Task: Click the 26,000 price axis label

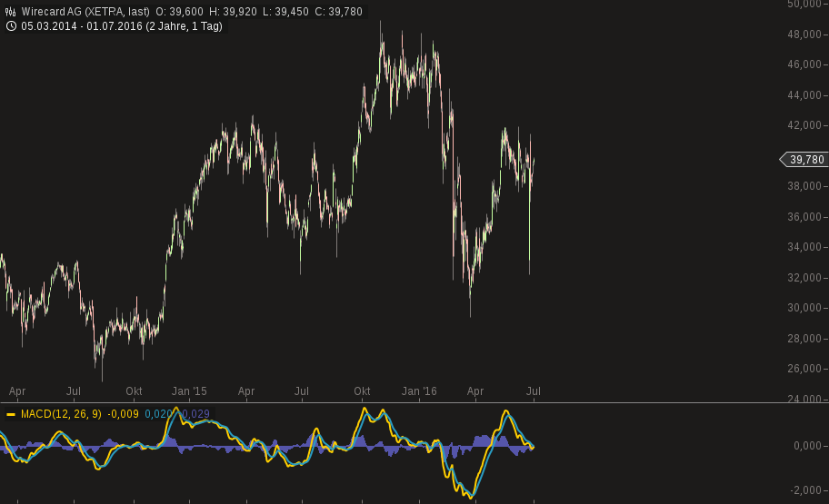Action: tap(804, 368)
